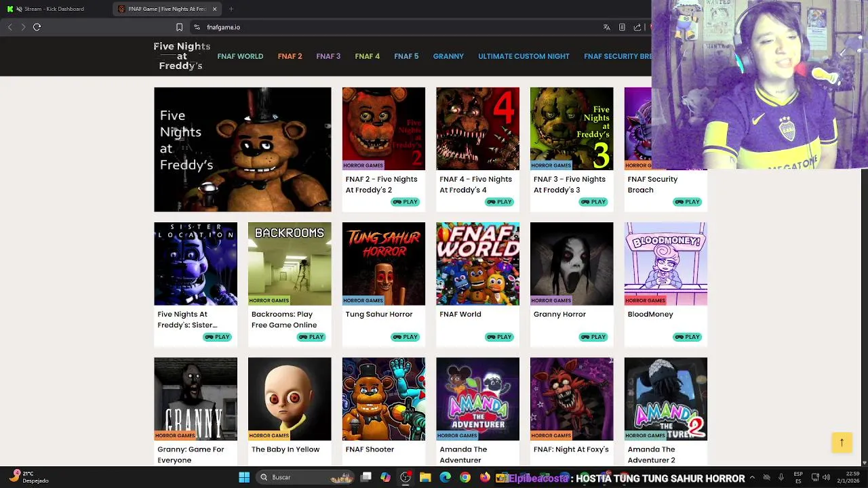Image resolution: width=868 pixels, height=488 pixels.
Task: Open Copilot from the taskbar
Action: [x=385, y=477]
